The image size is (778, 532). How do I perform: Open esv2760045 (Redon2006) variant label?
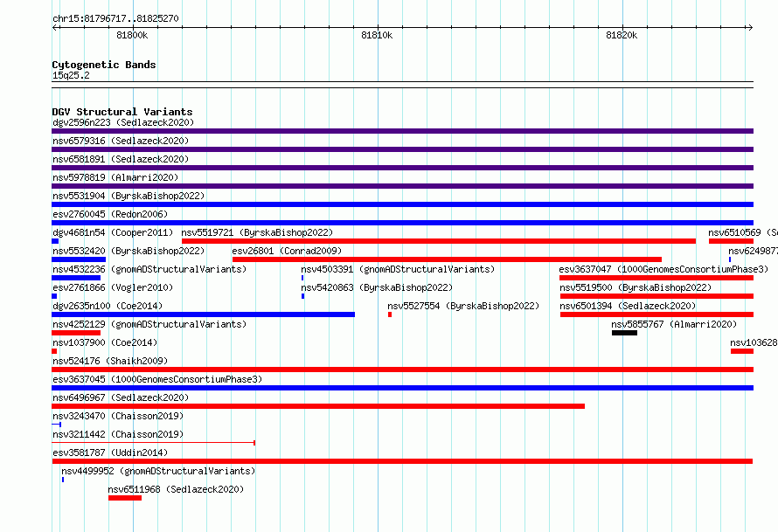(110, 214)
